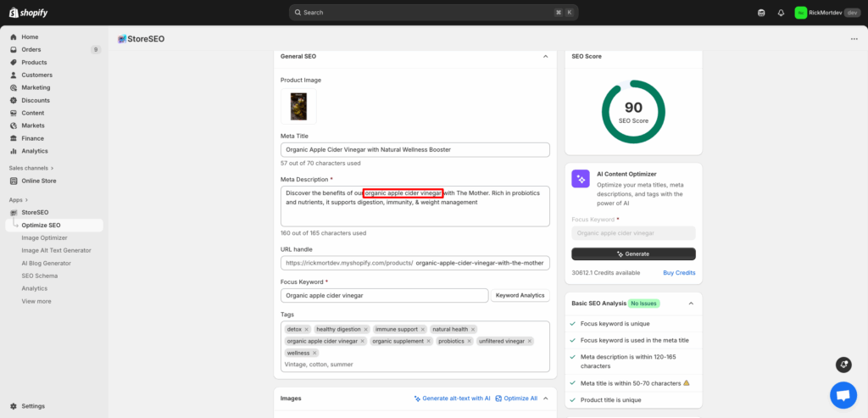The height and width of the screenshot is (418, 868).
Task: Click the Settings gear in sidebar
Action: pos(14,406)
